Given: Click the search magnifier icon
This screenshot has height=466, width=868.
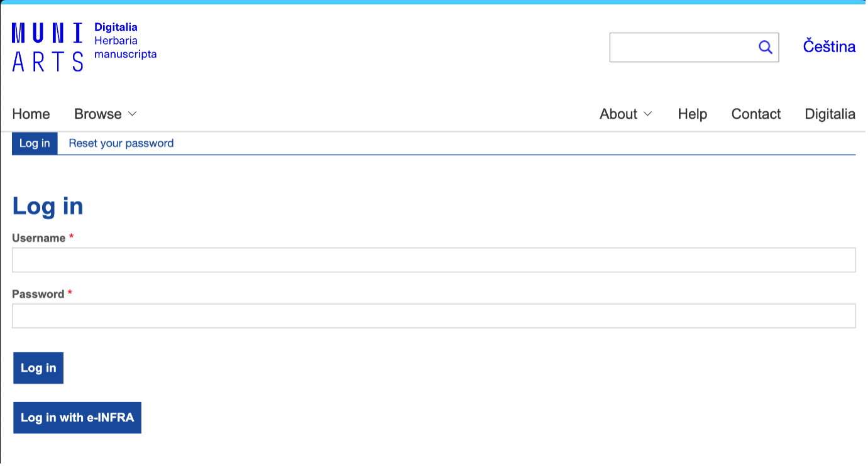Looking at the screenshot, I should [x=765, y=46].
